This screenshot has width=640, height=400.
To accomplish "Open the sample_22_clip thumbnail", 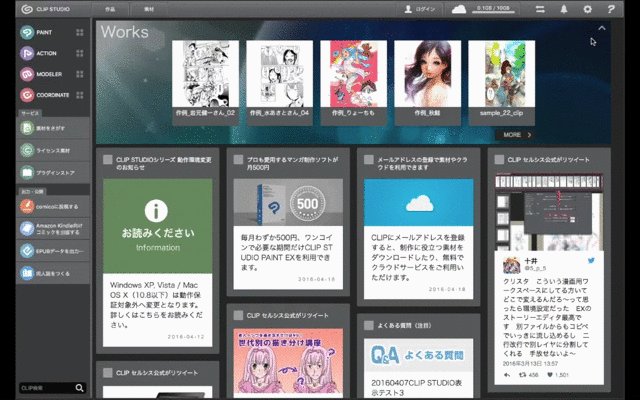I will 502,74.
